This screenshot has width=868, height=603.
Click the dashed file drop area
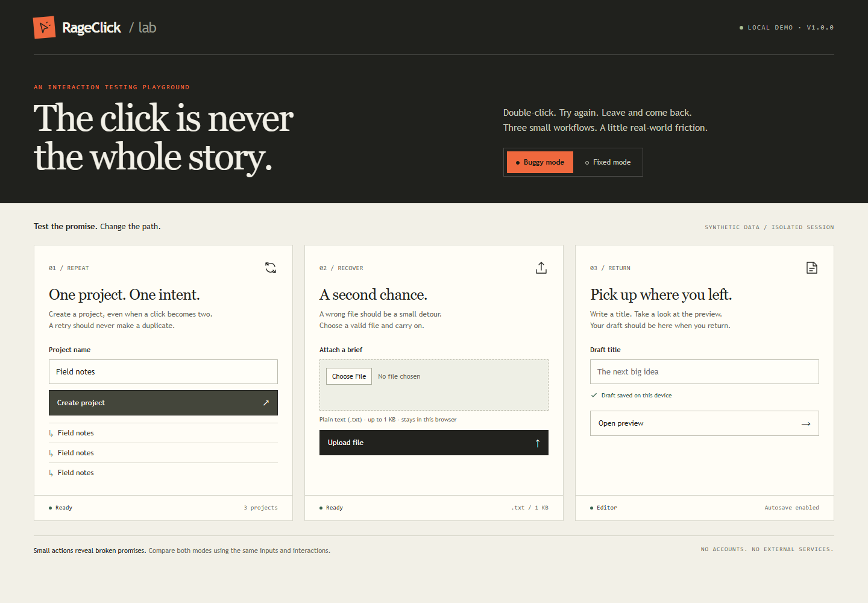point(434,385)
